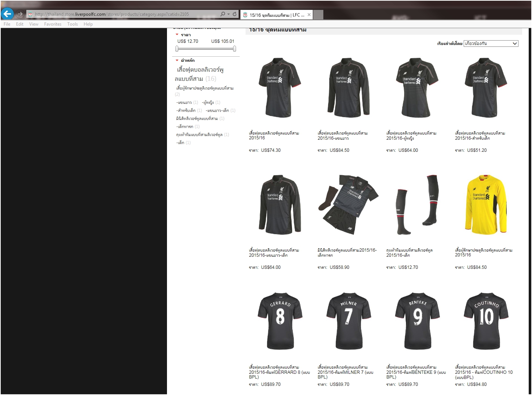Viewport: 532px width, 395px height.
Task: Filter by goalkeeper third shirt keyword (2)
Action: coord(205,91)
